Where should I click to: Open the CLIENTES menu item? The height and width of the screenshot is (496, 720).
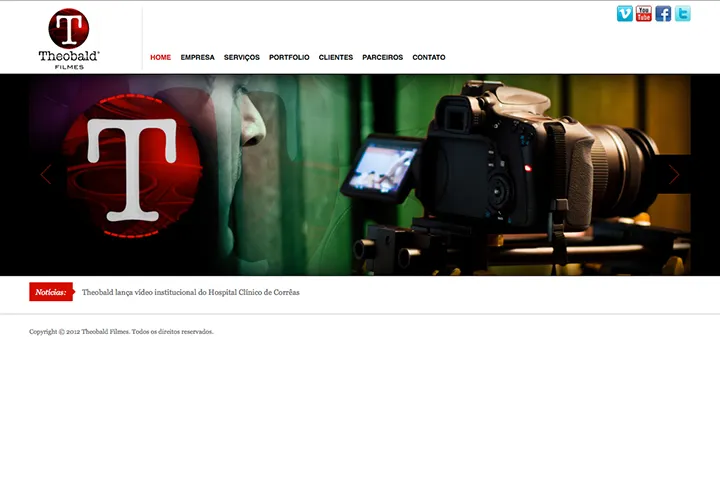336,57
